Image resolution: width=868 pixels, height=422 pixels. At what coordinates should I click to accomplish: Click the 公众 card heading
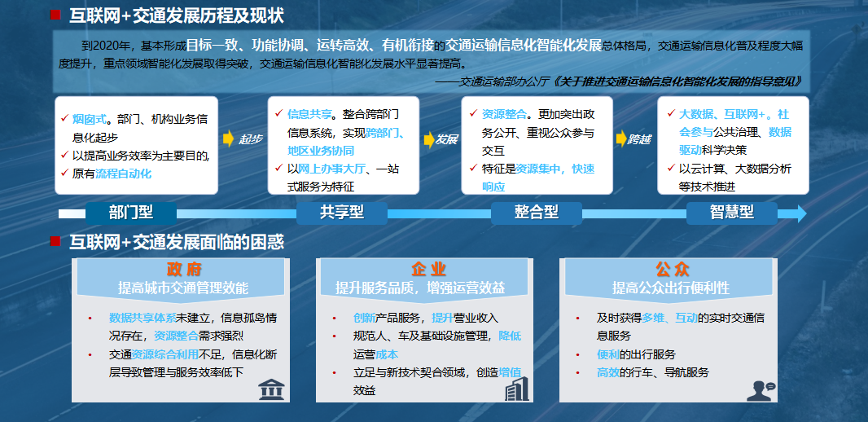coord(673,270)
